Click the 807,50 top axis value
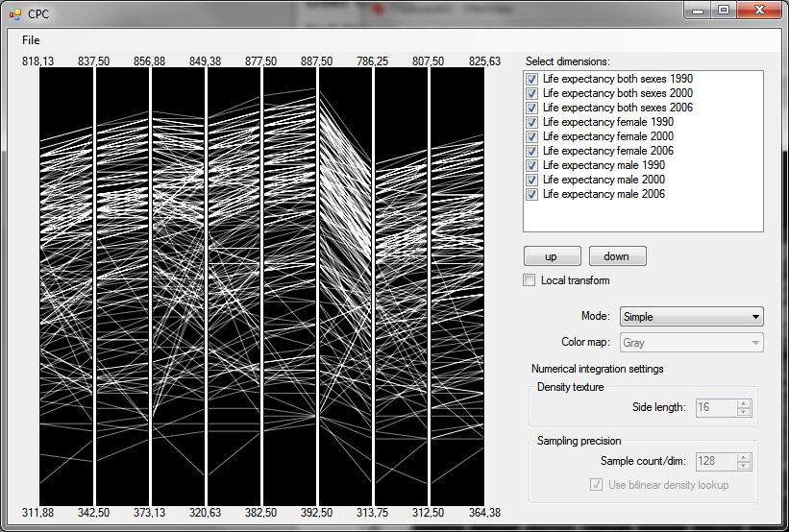 [429, 61]
